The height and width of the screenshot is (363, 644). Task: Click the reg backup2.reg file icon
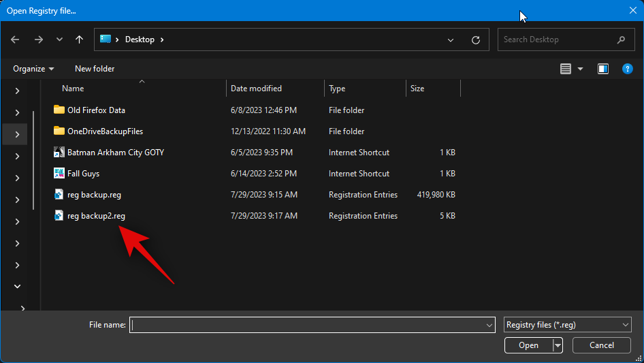click(59, 216)
